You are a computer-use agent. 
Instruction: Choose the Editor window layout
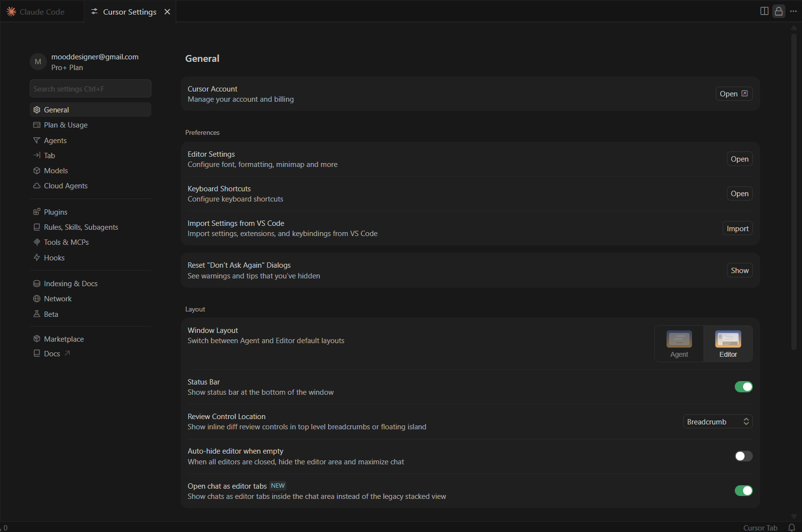(728, 344)
